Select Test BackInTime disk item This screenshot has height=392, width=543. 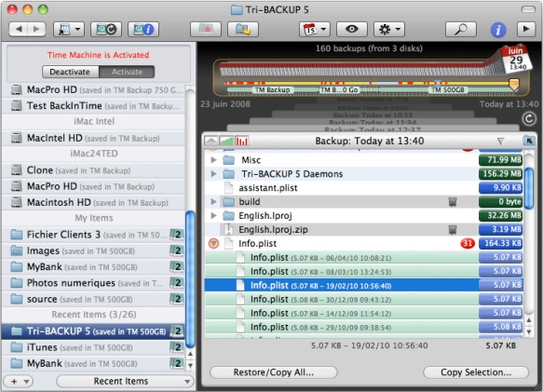[93, 105]
